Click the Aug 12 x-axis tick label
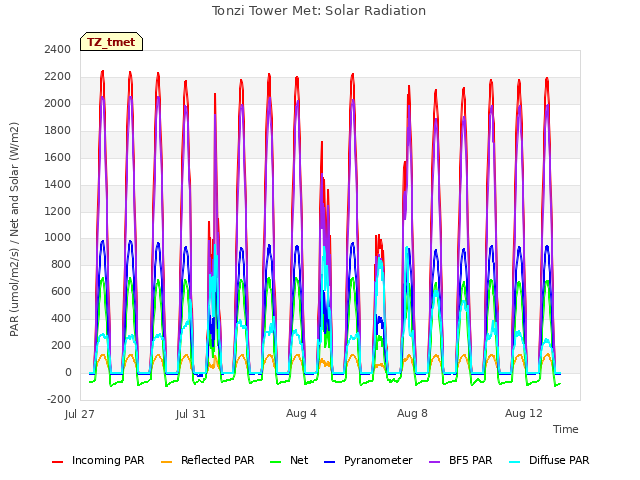The image size is (640, 480). point(524,413)
